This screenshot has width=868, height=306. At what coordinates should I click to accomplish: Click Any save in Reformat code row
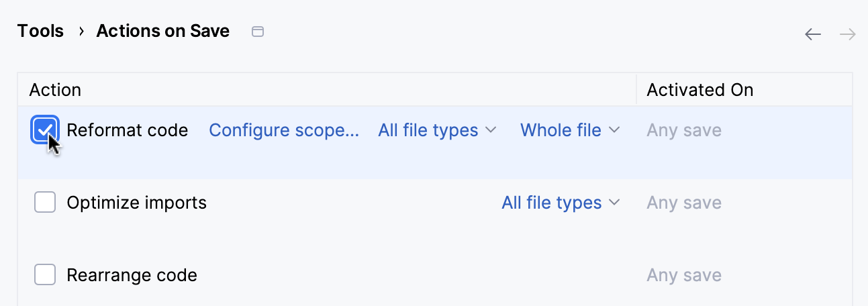[x=684, y=130]
